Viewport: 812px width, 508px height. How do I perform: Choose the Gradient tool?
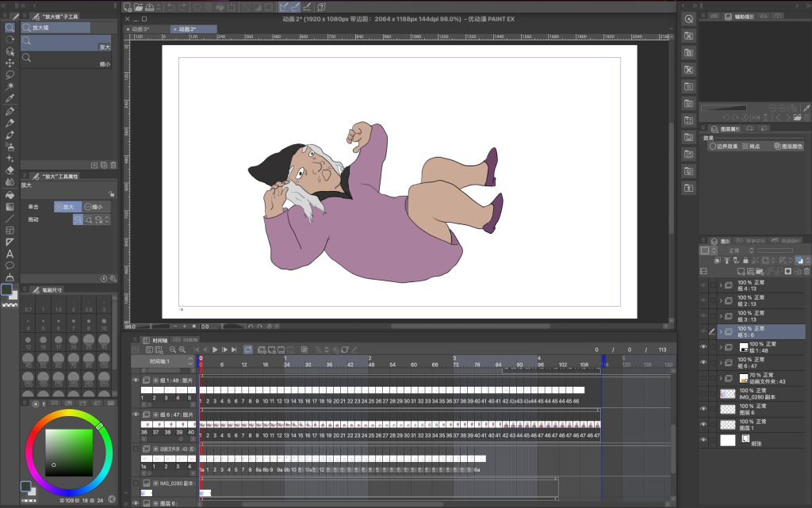tap(10, 207)
